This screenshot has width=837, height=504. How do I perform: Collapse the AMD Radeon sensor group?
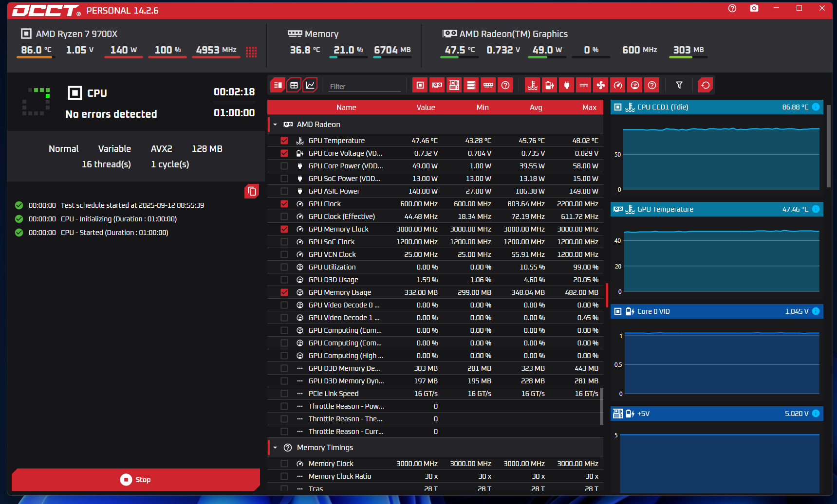point(275,125)
